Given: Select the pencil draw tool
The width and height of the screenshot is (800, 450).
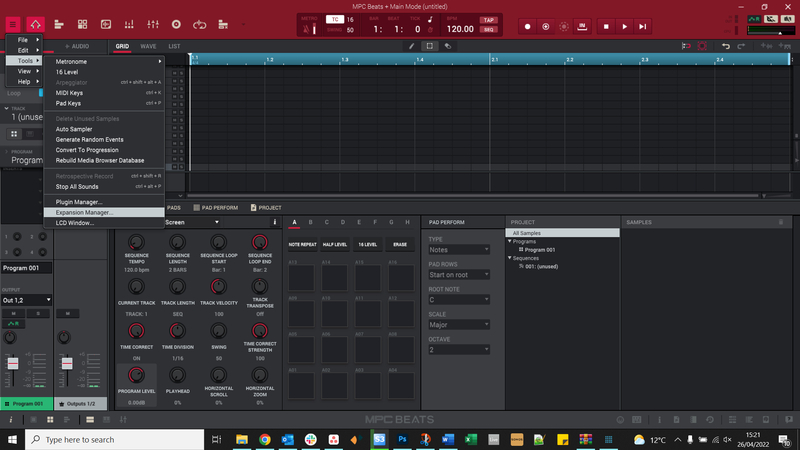Looking at the screenshot, I should pos(412,46).
